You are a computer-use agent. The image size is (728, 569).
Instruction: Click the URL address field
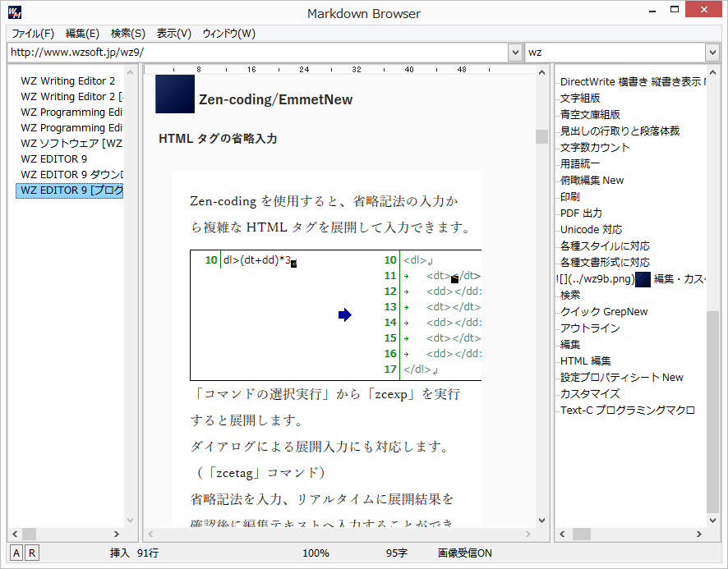click(x=258, y=53)
